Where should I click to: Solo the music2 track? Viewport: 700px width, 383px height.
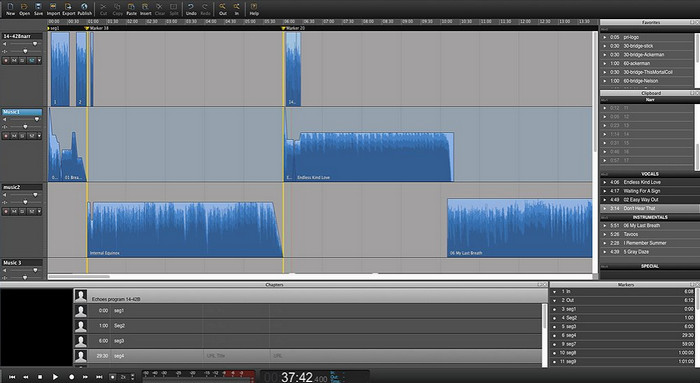23,211
